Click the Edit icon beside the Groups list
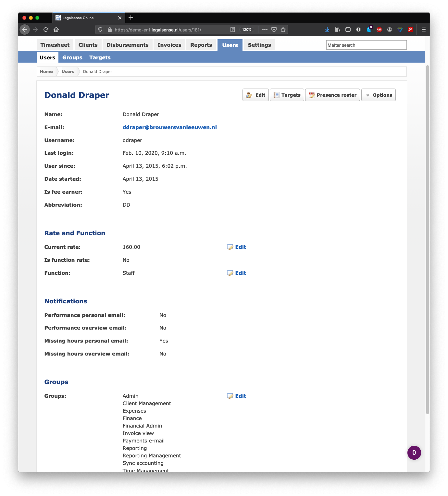 (230, 396)
